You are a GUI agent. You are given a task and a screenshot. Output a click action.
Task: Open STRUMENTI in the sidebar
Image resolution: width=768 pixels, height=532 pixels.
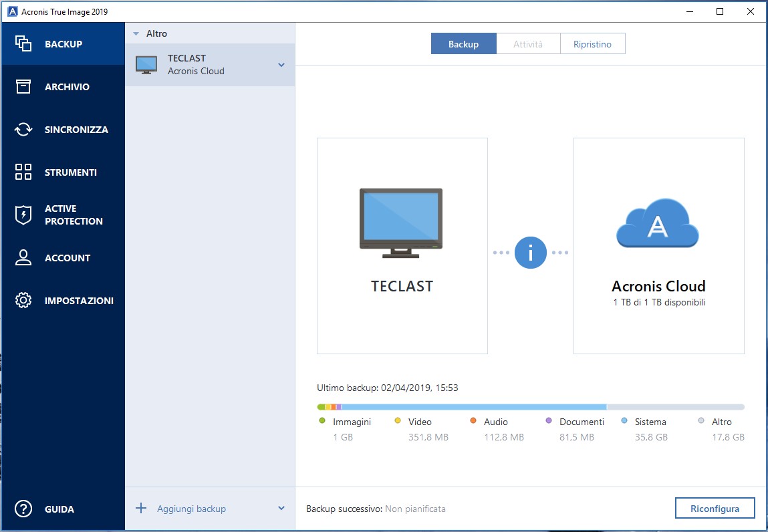(71, 172)
